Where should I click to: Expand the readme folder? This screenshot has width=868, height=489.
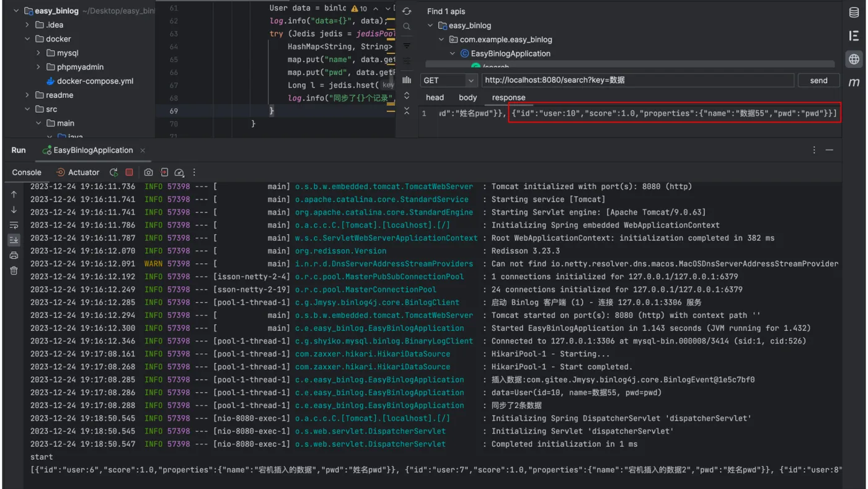pos(27,95)
